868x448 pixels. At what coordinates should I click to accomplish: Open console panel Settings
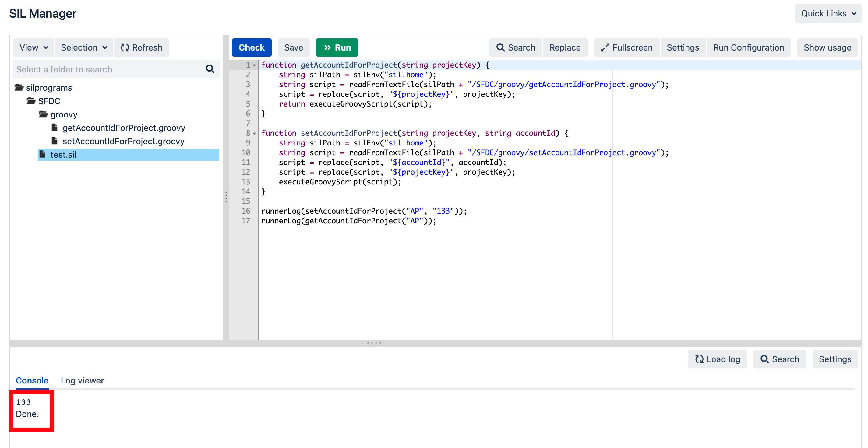coord(835,359)
